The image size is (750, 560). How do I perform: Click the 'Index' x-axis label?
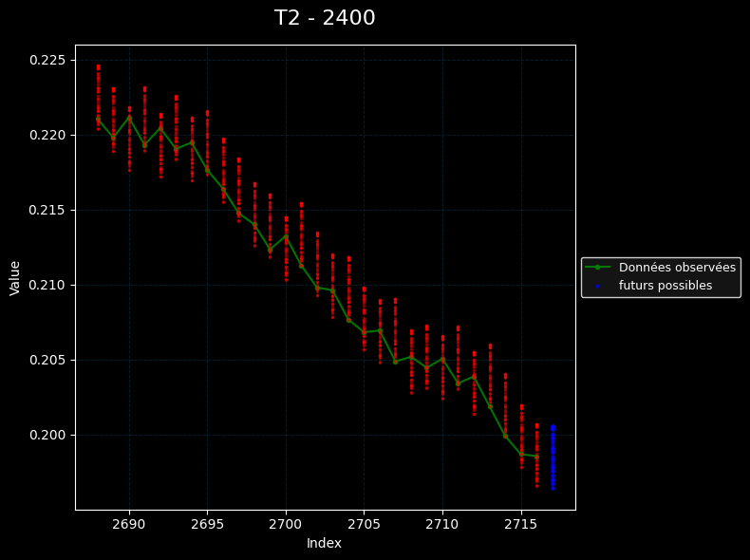coord(324,543)
